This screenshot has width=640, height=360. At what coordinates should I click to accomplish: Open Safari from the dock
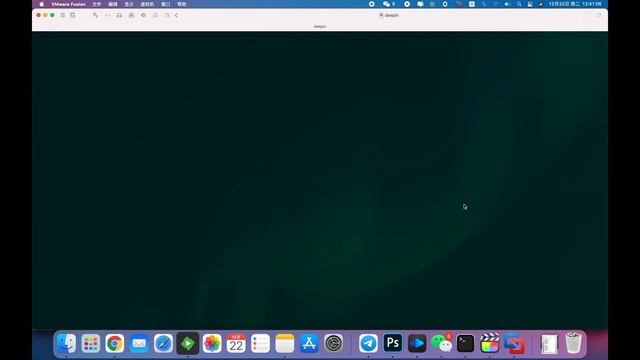click(x=163, y=343)
